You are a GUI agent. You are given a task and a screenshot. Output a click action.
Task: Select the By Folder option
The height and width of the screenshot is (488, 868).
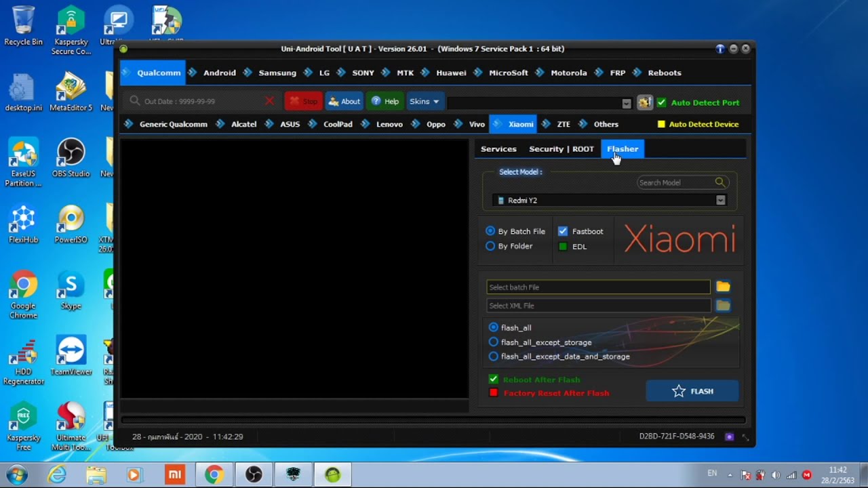tap(490, 246)
